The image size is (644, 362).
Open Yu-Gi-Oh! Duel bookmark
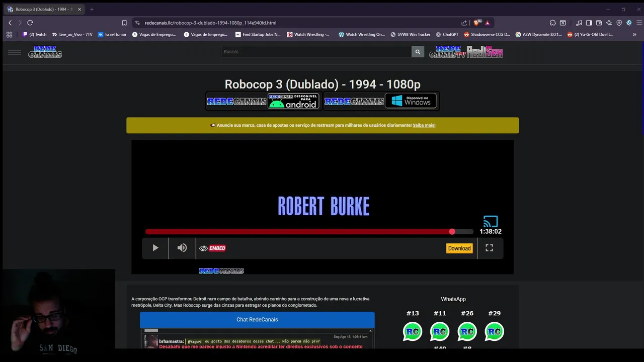point(590,35)
